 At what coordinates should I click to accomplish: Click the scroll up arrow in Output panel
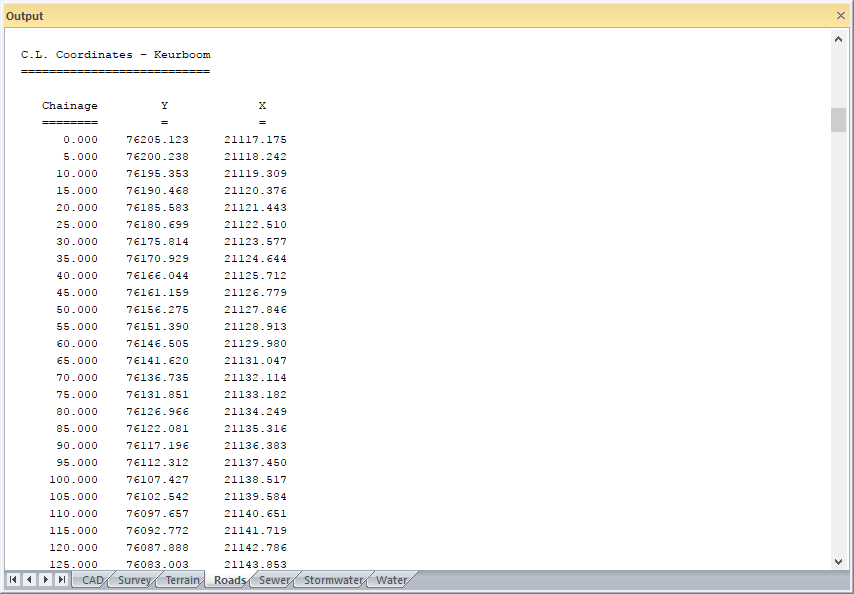coord(838,39)
